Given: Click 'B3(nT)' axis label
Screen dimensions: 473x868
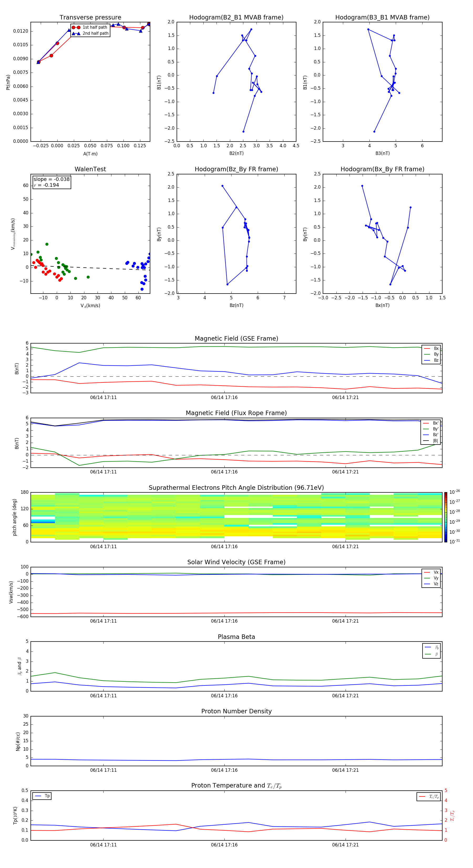Looking at the screenshot, I should coord(382,153).
